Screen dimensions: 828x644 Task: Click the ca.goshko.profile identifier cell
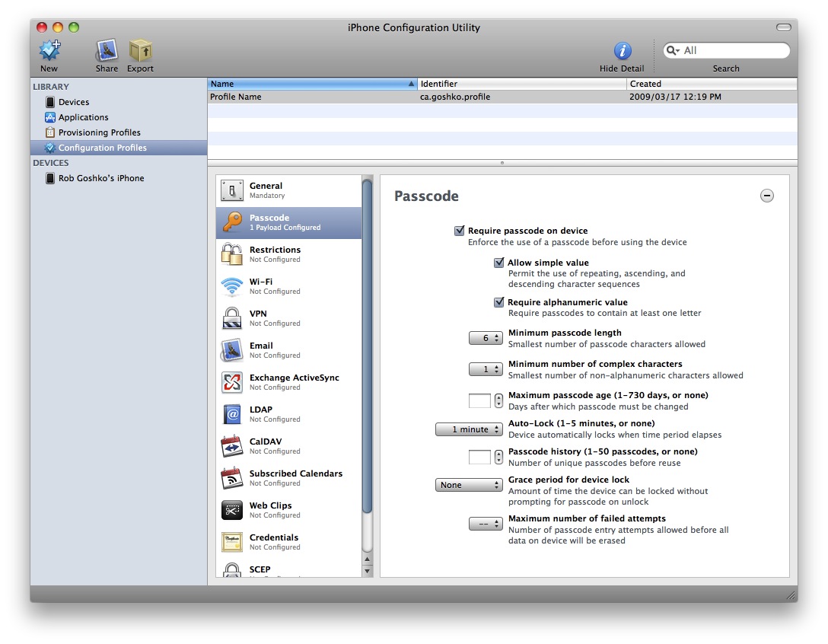click(x=455, y=97)
